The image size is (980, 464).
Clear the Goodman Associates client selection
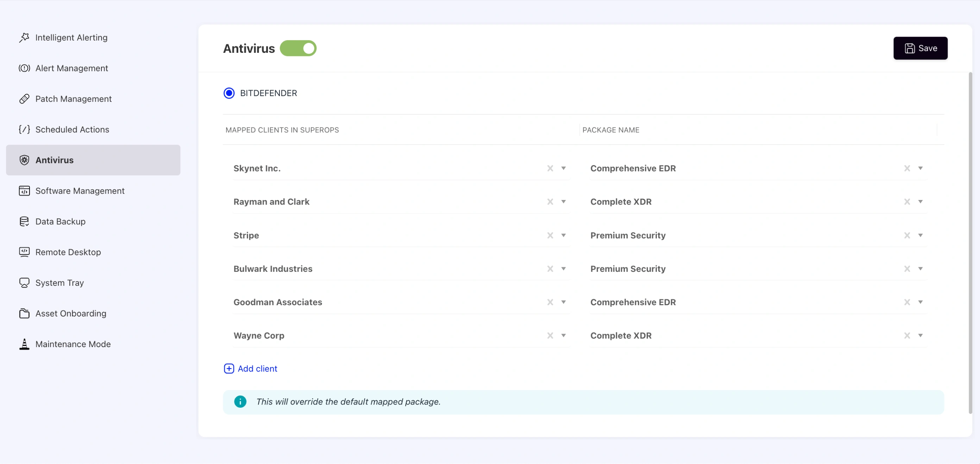[550, 302]
